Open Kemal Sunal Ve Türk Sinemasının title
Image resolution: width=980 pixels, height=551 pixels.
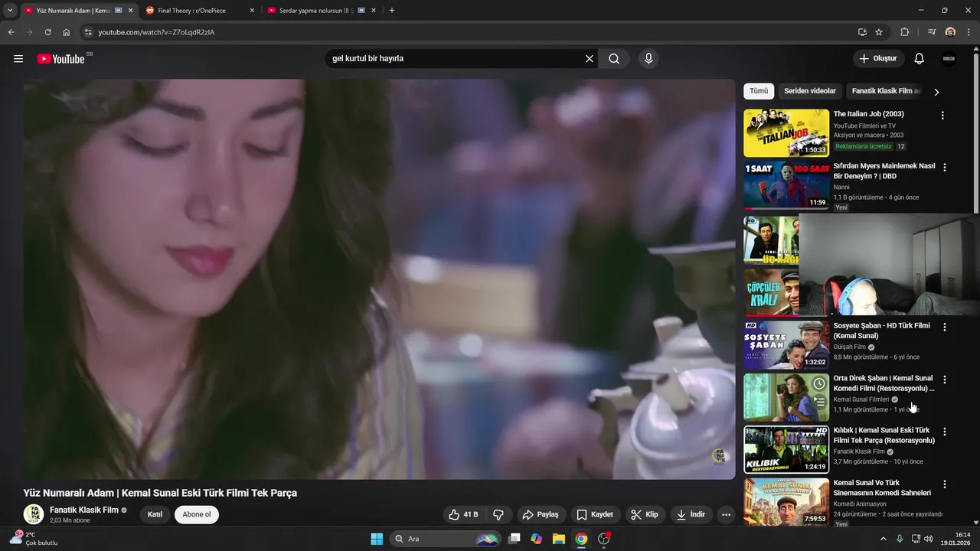click(x=882, y=488)
